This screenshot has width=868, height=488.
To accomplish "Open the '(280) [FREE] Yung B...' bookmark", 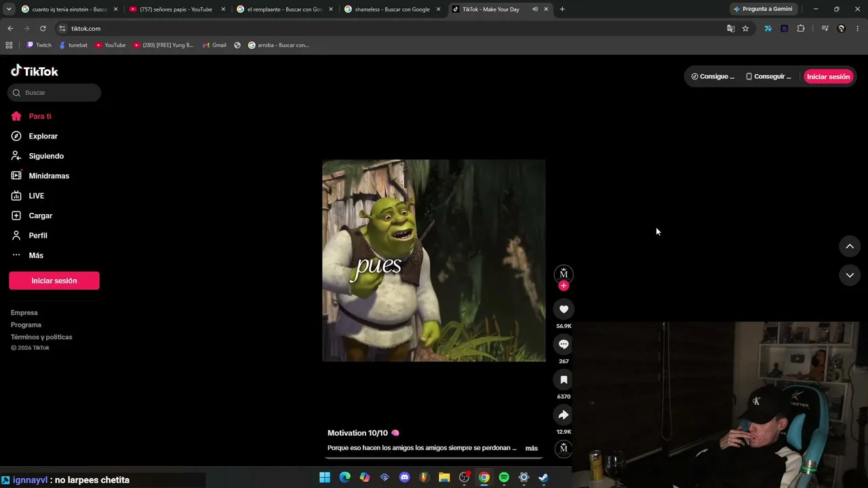I will 163,45.
